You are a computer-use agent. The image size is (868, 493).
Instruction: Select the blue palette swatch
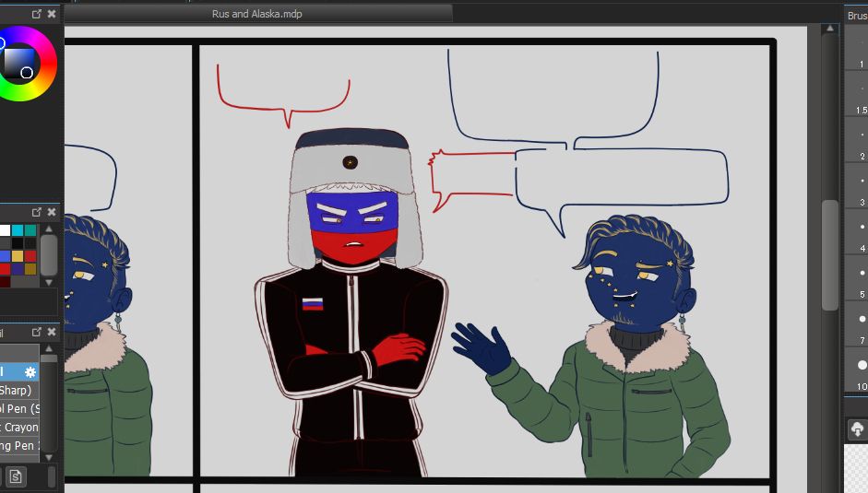tap(5, 256)
